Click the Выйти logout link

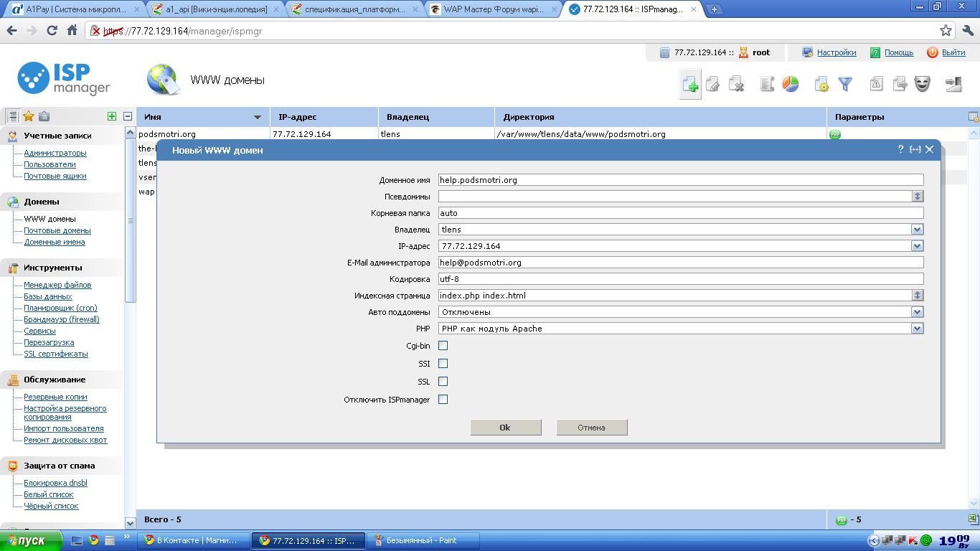point(953,52)
